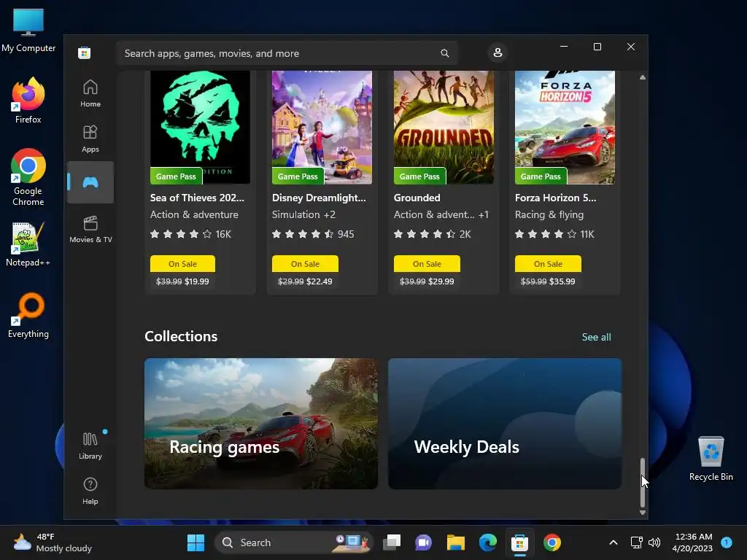Open File Explorer from taskbar
This screenshot has height=560, width=747.
tap(455, 542)
